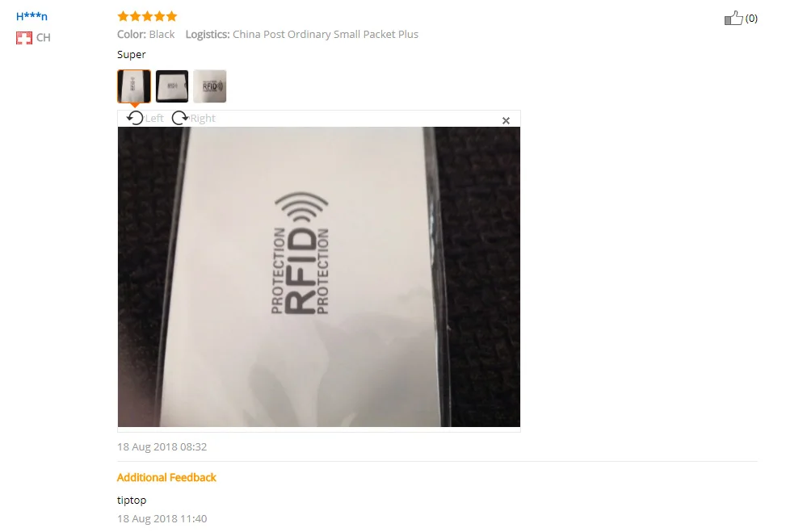Click the Swiss flag icon

click(24, 38)
